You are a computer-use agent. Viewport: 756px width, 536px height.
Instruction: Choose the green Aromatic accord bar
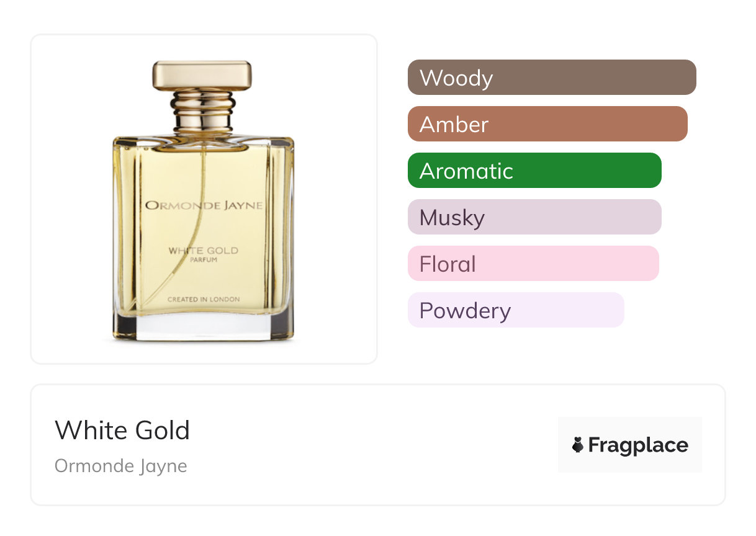coord(534,171)
